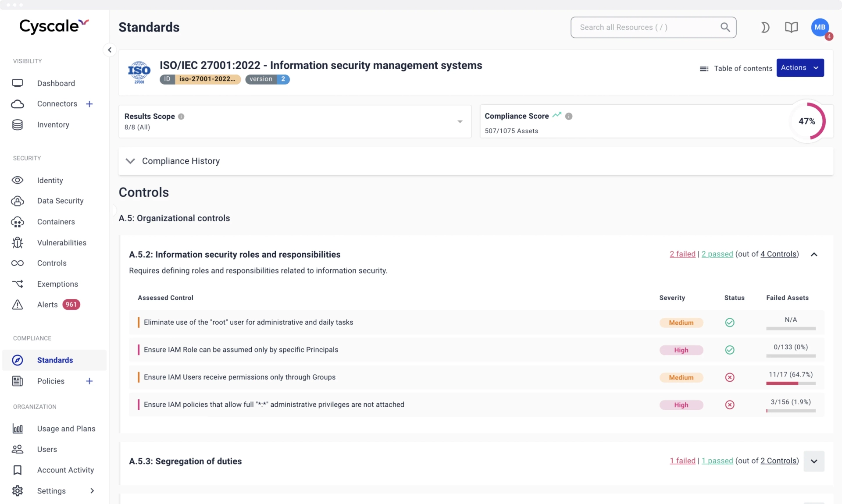Collapse the A.5.2 control section
The image size is (842, 504).
click(x=814, y=254)
